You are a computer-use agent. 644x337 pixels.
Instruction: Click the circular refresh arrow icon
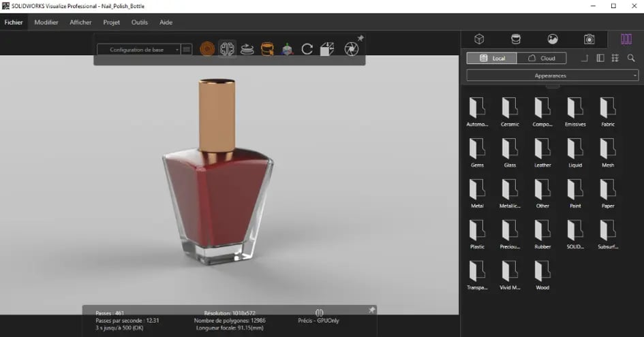307,49
